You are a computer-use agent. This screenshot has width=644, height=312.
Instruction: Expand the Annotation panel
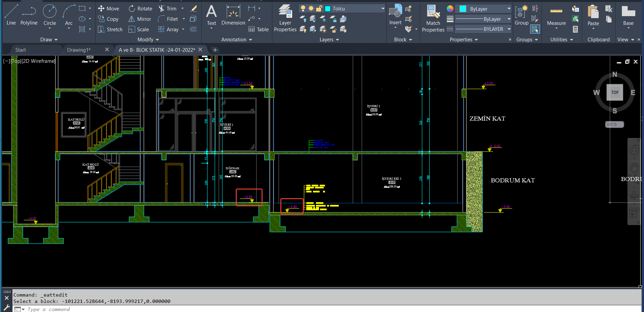click(x=236, y=40)
